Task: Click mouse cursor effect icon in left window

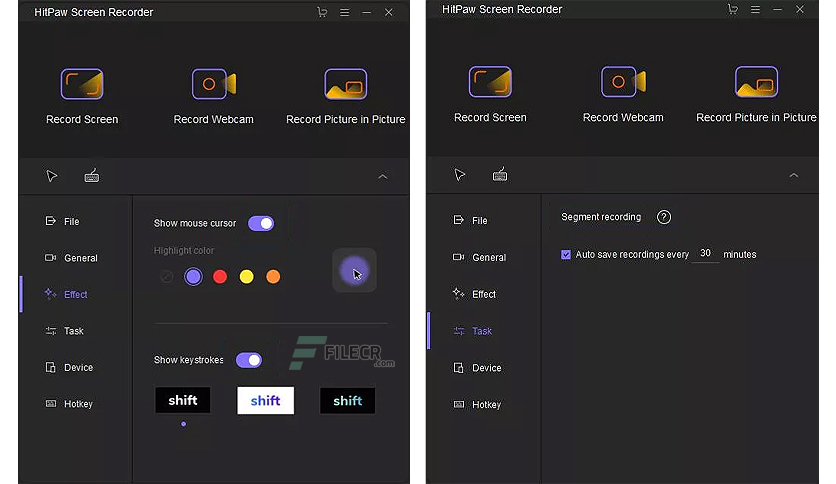Action: pos(52,176)
